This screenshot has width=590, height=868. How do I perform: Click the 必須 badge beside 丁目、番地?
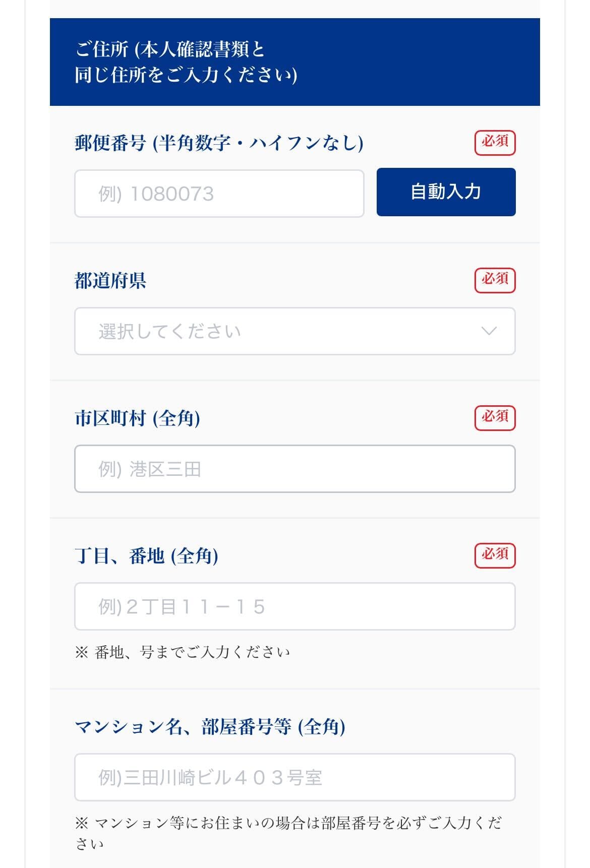[495, 555]
